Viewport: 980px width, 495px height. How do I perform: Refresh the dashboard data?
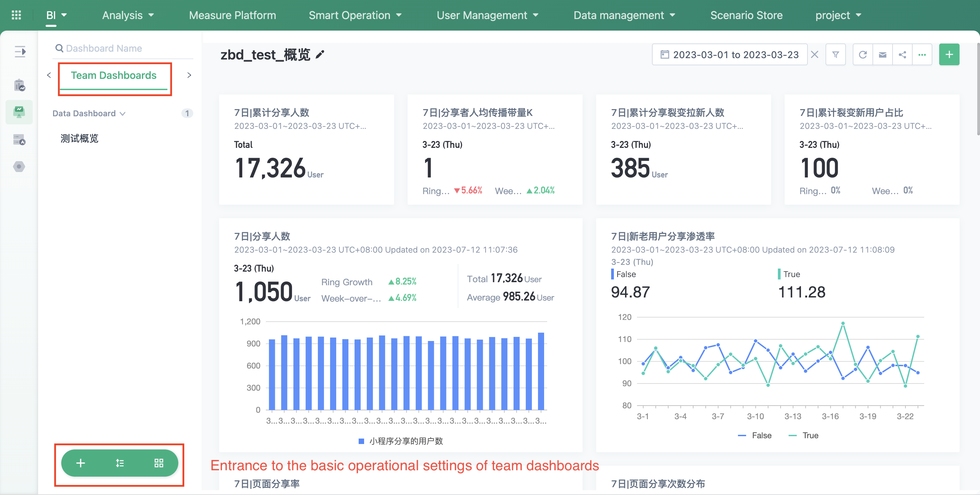pyautogui.click(x=863, y=54)
